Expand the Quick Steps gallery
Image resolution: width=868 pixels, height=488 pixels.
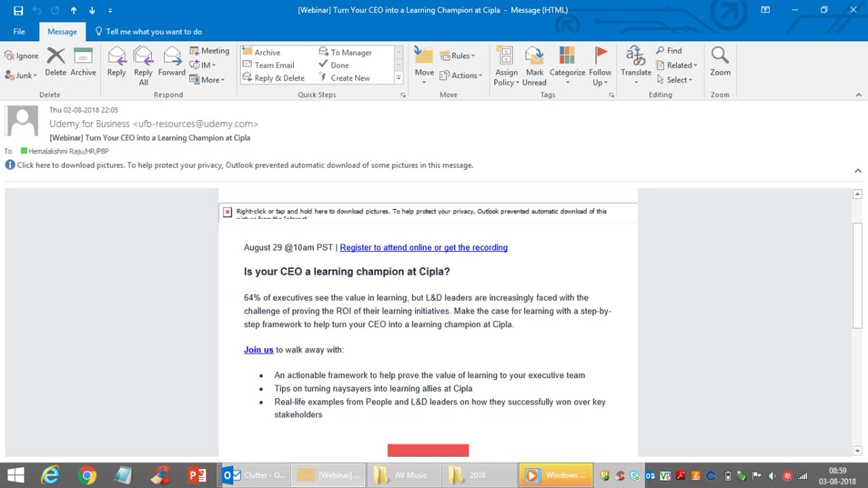tap(398, 78)
